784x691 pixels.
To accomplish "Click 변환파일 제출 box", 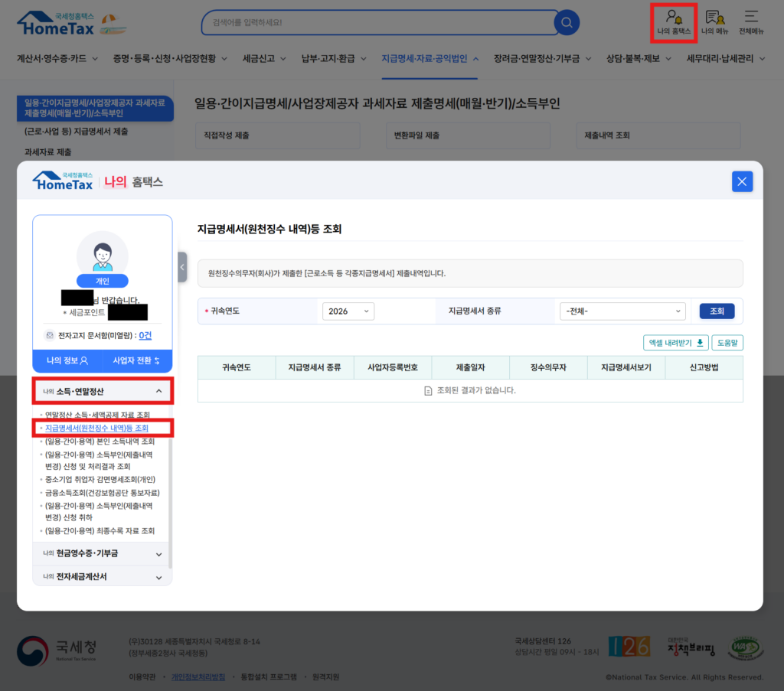I will pos(468,135).
